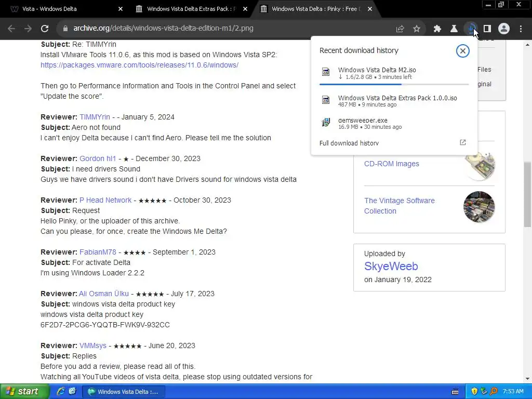
Task: Open the Chrome profile avatar
Action: click(504, 29)
